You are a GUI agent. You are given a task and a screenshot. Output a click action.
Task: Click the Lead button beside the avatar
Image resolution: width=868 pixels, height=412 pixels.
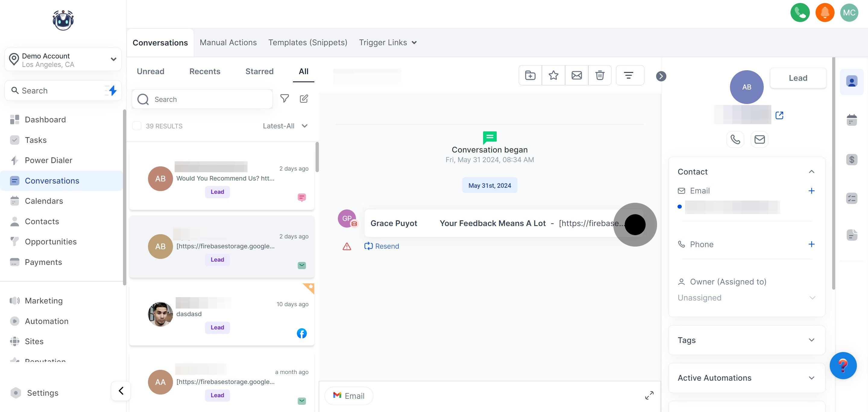click(x=797, y=78)
